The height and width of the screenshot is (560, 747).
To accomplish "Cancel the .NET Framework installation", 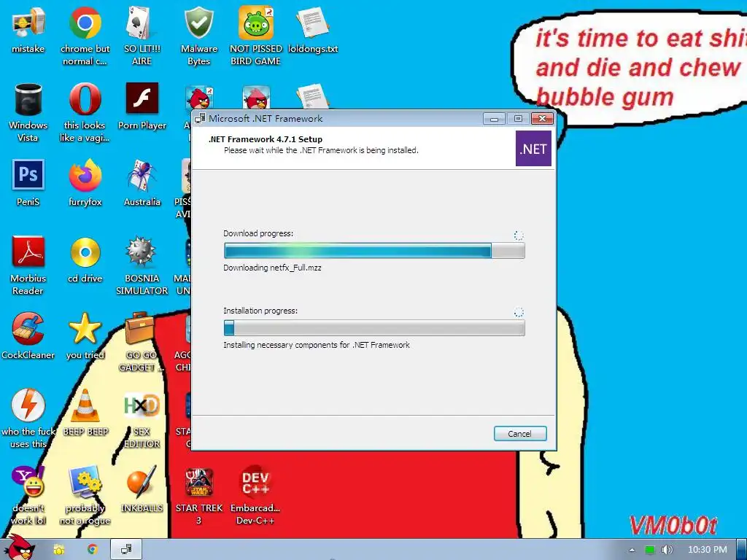I will 519,433.
